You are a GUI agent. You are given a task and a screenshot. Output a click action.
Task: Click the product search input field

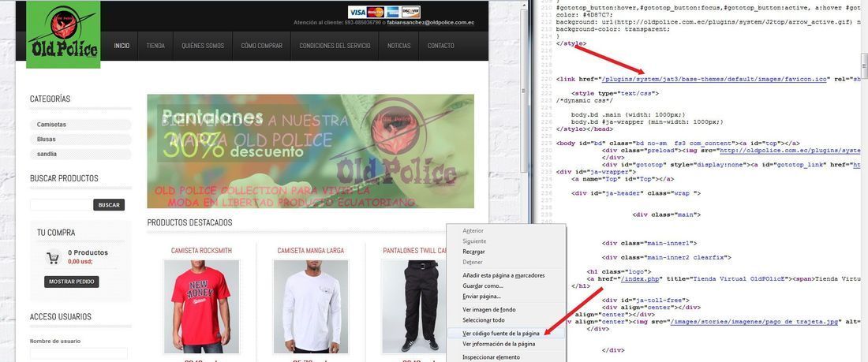pos(60,205)
